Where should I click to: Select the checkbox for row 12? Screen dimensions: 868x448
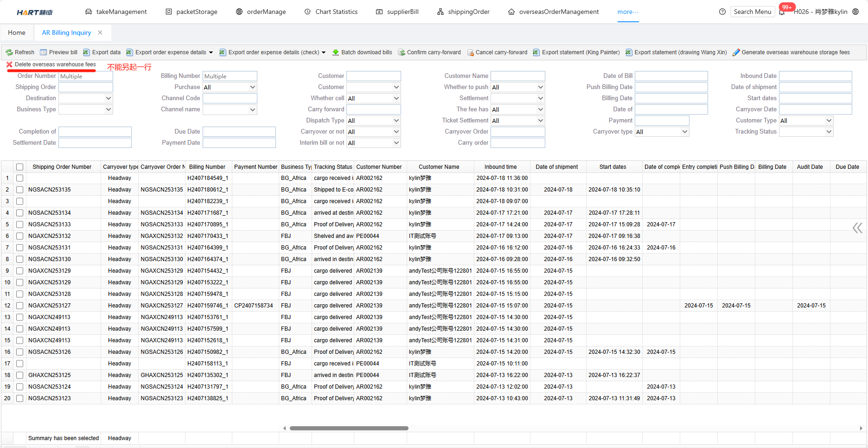click(x=19, y=306)
